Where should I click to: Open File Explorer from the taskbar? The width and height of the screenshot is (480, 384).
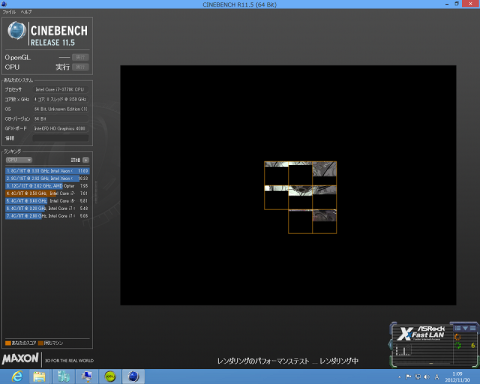tap(39, 377)
